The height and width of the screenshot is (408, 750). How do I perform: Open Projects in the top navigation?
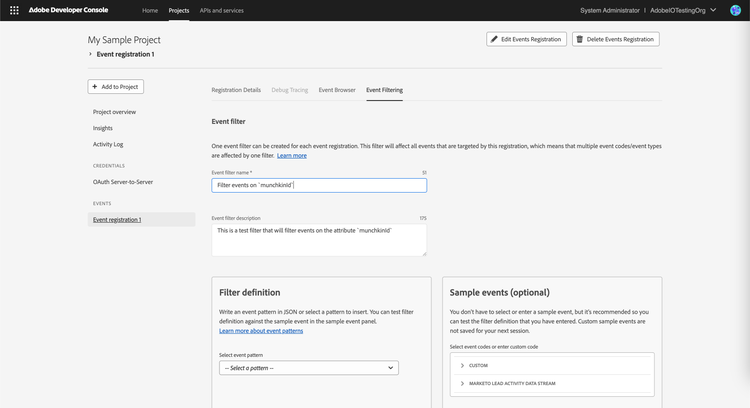[x=179, y=10]
